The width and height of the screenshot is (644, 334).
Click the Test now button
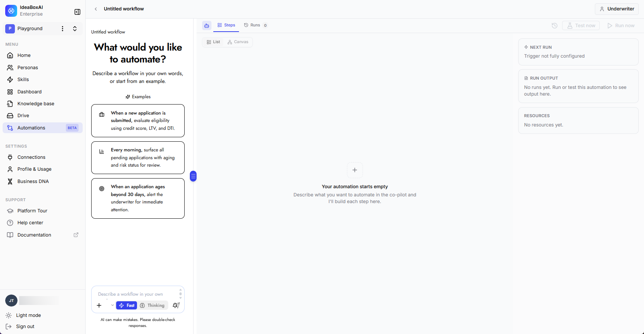[x=581, y=26]
